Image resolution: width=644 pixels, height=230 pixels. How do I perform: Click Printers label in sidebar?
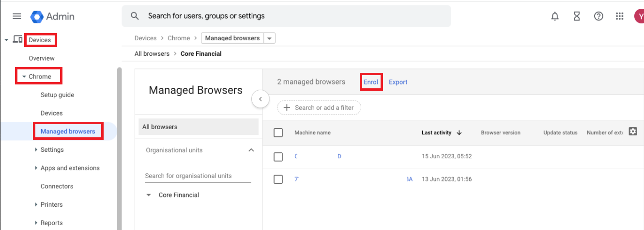[51, 205]
